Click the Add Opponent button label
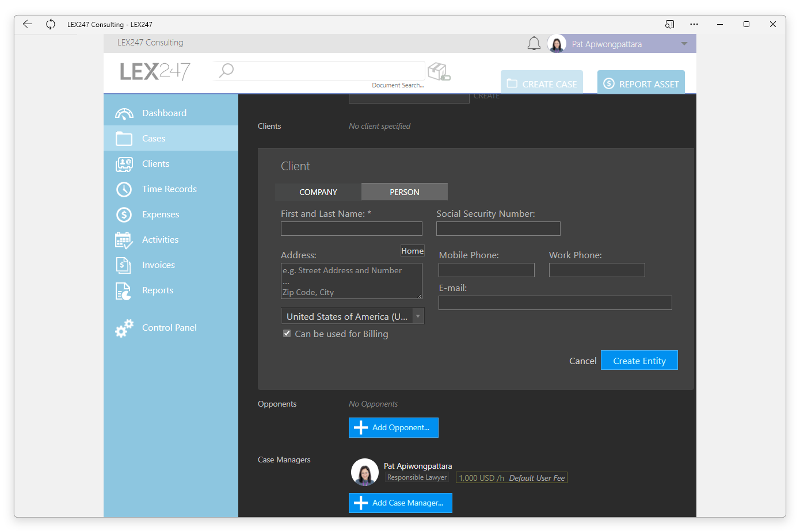Viewport: 800px width, 532px height. click(x=401, y=428)
